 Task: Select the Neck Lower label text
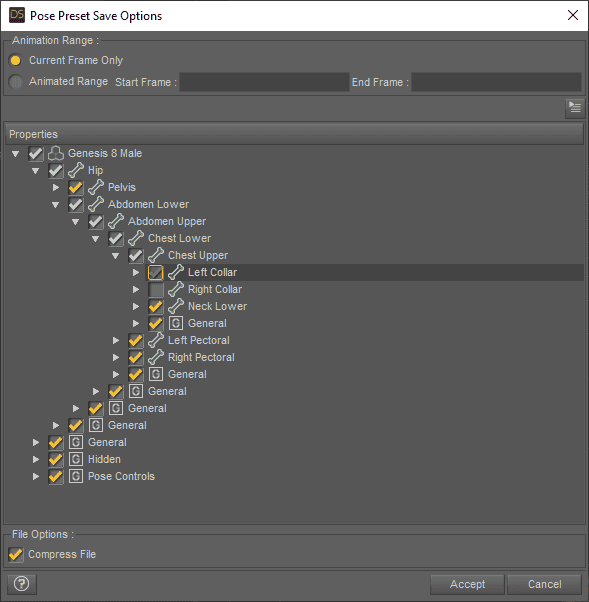(x=217, y=306)
